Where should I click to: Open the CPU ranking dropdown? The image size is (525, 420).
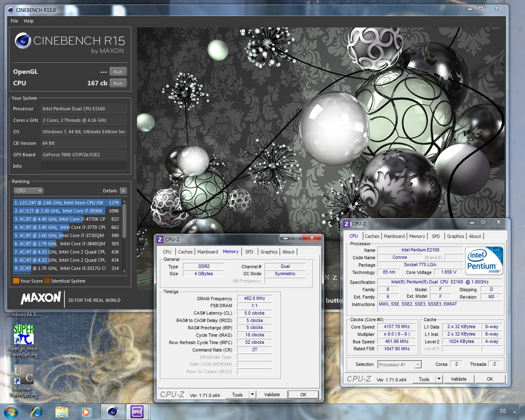(29, 191)
